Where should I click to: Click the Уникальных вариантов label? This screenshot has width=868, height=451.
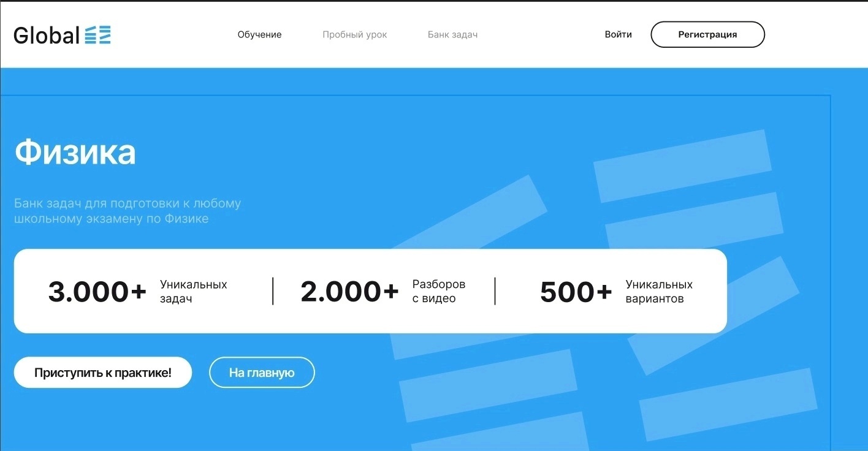pyautogui.click(x=659, y=292)
